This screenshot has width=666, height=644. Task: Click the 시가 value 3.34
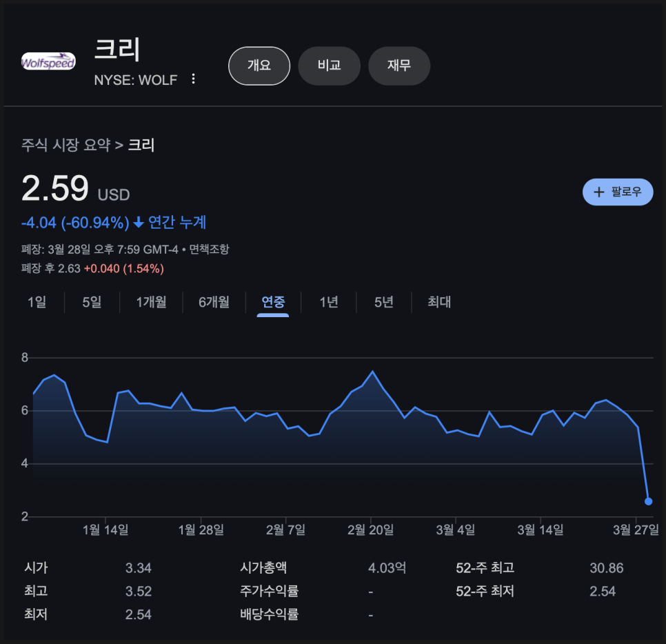139,568
